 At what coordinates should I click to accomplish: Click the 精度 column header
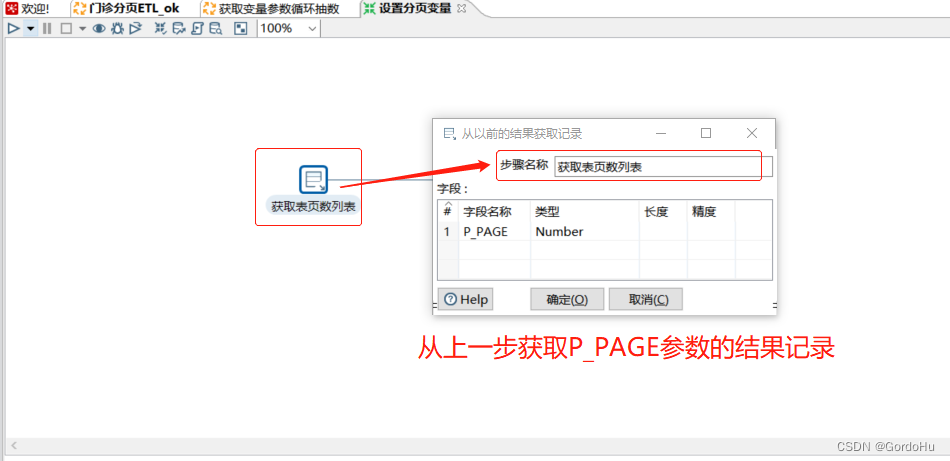tap(711, 212)
